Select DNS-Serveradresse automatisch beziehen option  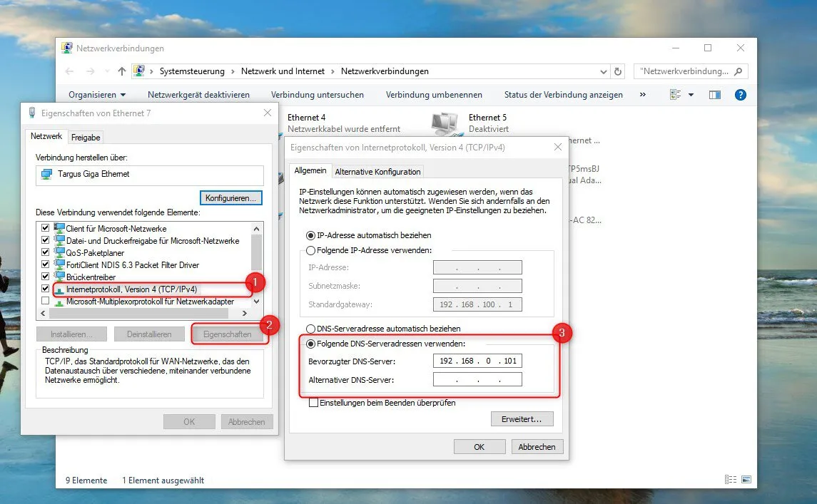click(x=310, y=329)
